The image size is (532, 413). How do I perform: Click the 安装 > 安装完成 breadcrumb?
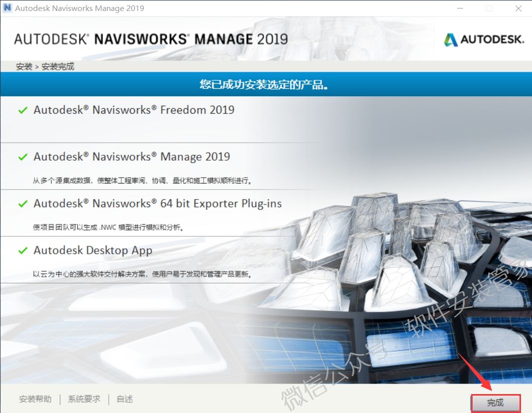pyautogui.click(x=45, y=66)
